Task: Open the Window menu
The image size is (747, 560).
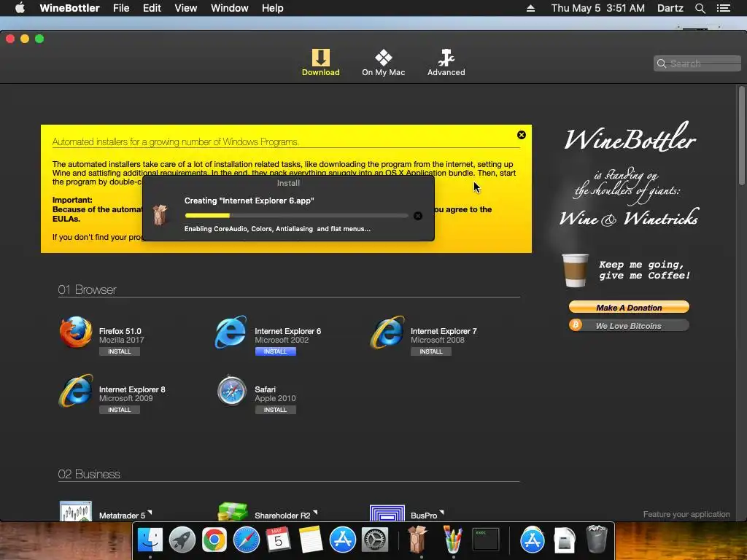Action: click(x=230, y=8)
